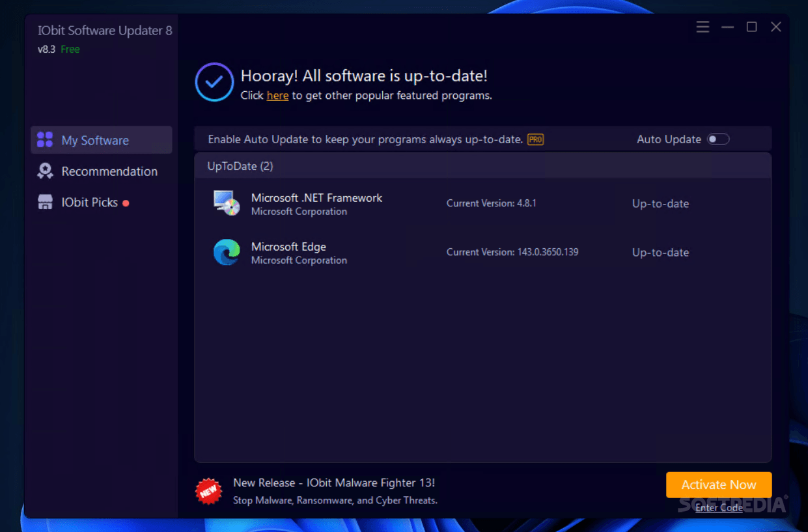
Task: Follow the 'here' link for featured programs
Action: [277, 96]
